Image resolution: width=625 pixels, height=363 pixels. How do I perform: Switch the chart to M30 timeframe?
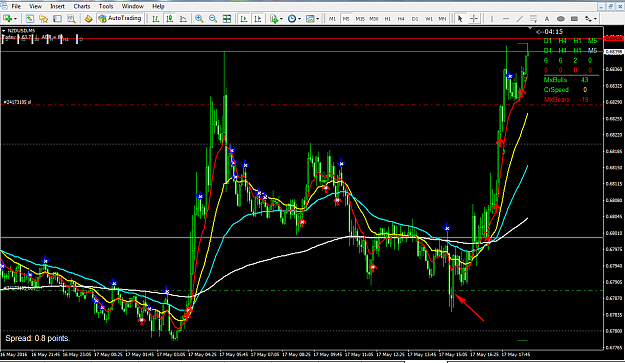(x=373, y=19)
